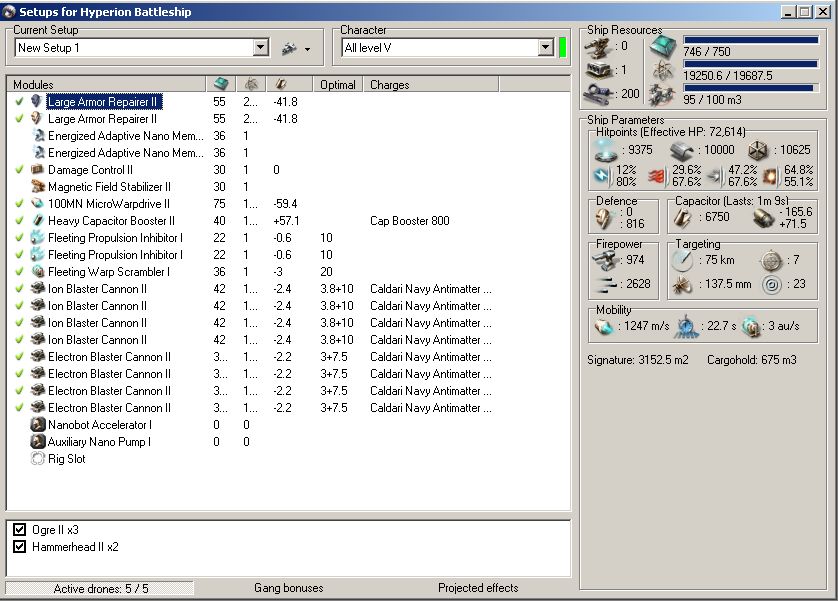This screenshot has height=601, width=838.
Task: Click the max velocity icon showing 1247 m/s
Action: 604,326
